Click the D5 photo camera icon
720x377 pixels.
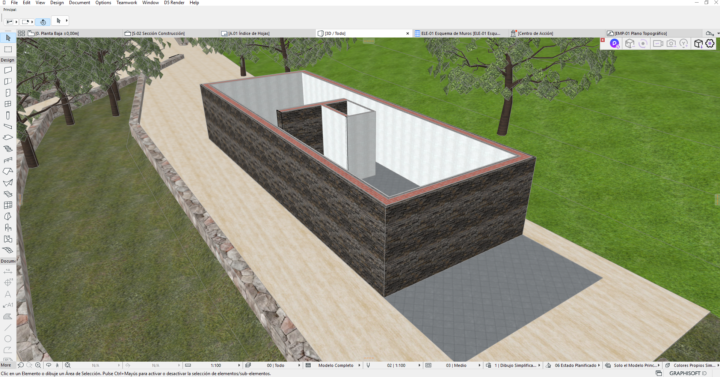671,43
